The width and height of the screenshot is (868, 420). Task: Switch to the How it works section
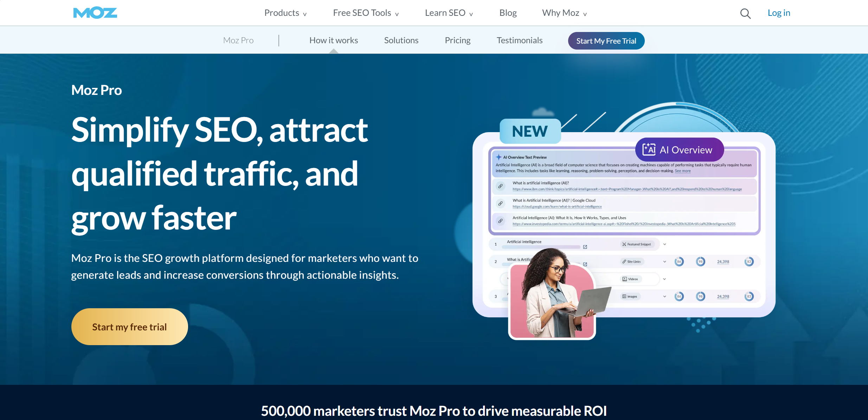click(x=334, y=40)
